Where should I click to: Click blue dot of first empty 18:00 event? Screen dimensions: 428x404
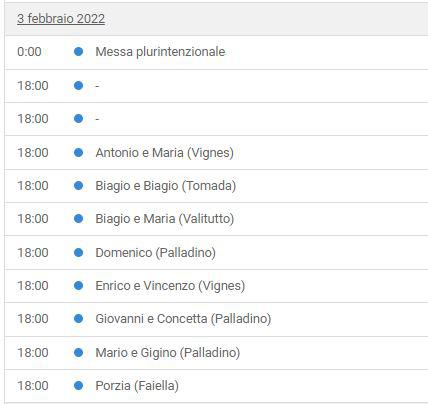click(x=78, y=86)
